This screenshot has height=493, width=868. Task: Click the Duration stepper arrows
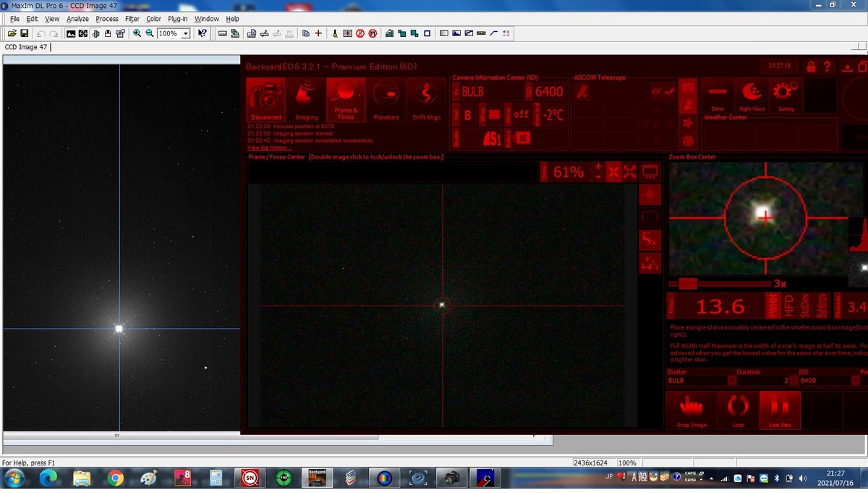[x=794, y=380]
